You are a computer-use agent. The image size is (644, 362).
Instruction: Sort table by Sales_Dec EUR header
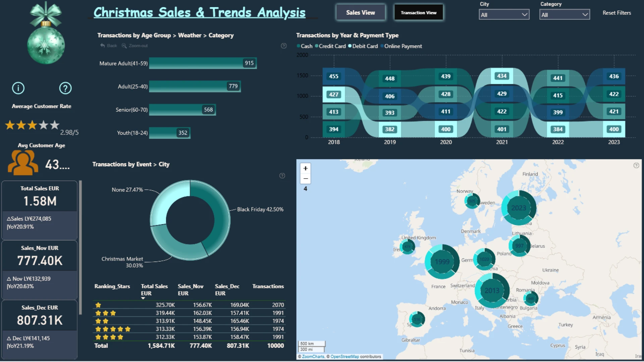[227, 290]
